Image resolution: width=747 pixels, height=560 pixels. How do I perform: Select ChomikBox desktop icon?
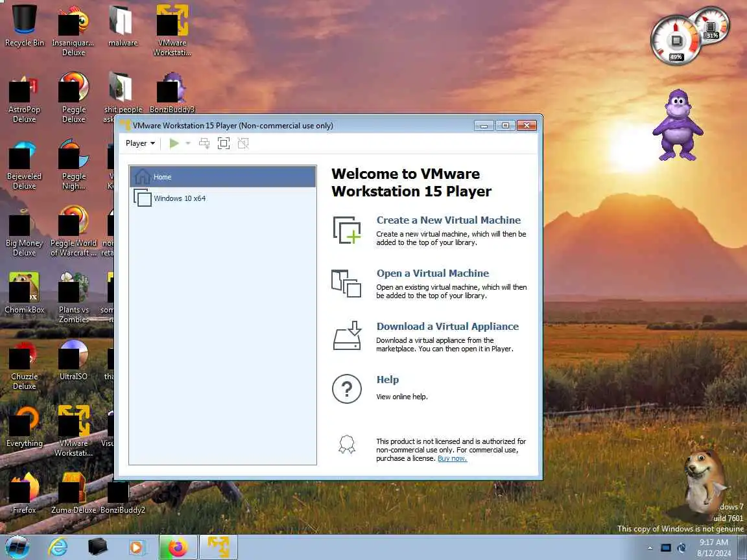click(x=24, y=292)
